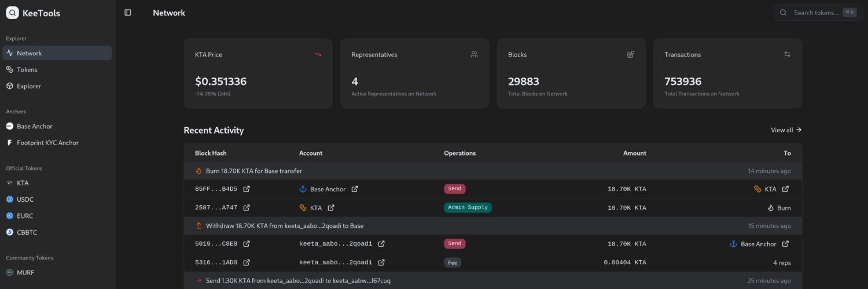Open link for Send row keeta_aabo...2qoadi account

click(x=381, y=244)
